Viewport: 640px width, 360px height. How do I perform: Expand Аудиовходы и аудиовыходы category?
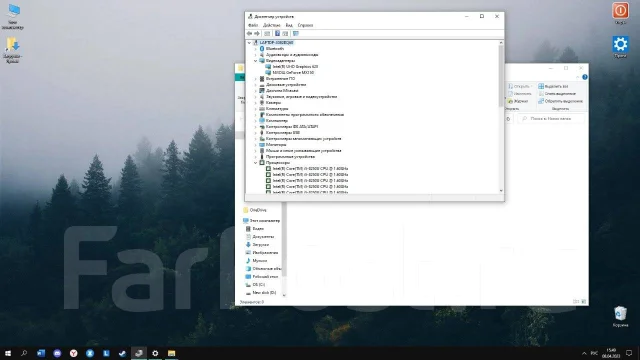(256, 55)
